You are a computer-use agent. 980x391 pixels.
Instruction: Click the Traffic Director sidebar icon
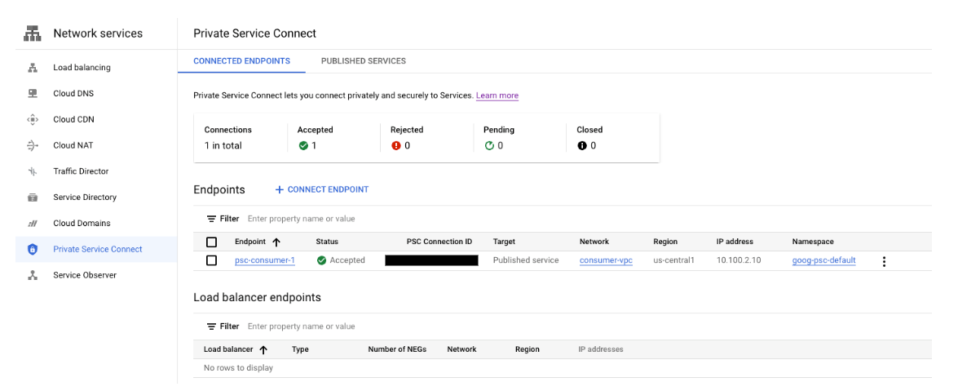33,171
